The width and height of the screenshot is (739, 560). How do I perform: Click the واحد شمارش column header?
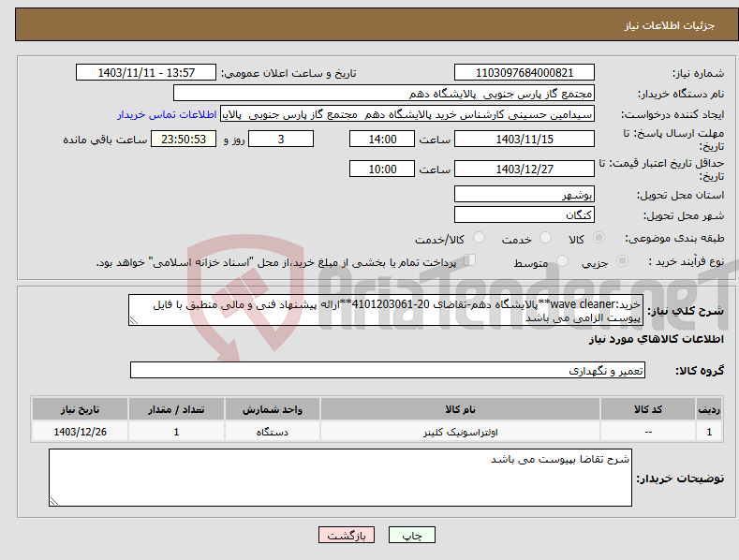[x=273, y=409]
